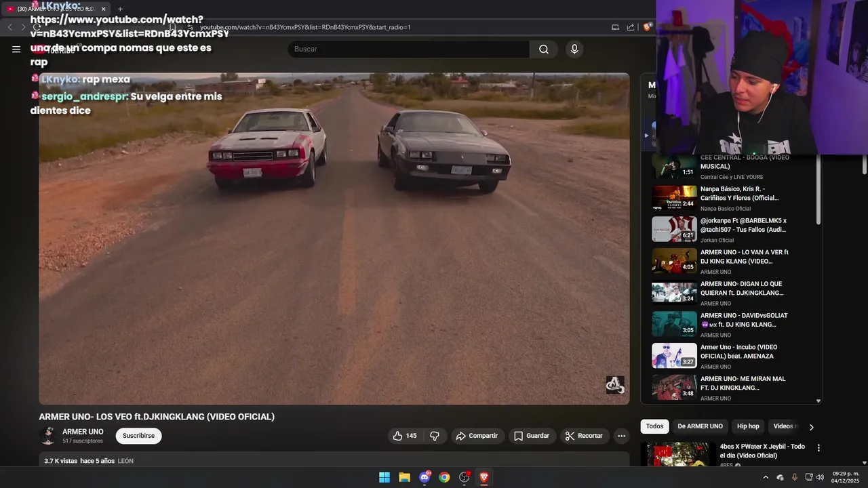Click the URL in the address bar
The image size is (868, 488).
305,27
